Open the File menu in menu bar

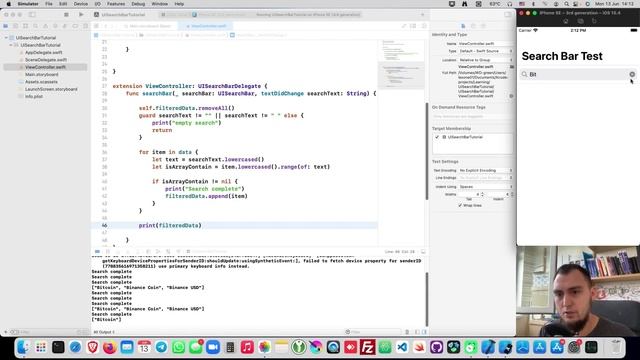49,4
